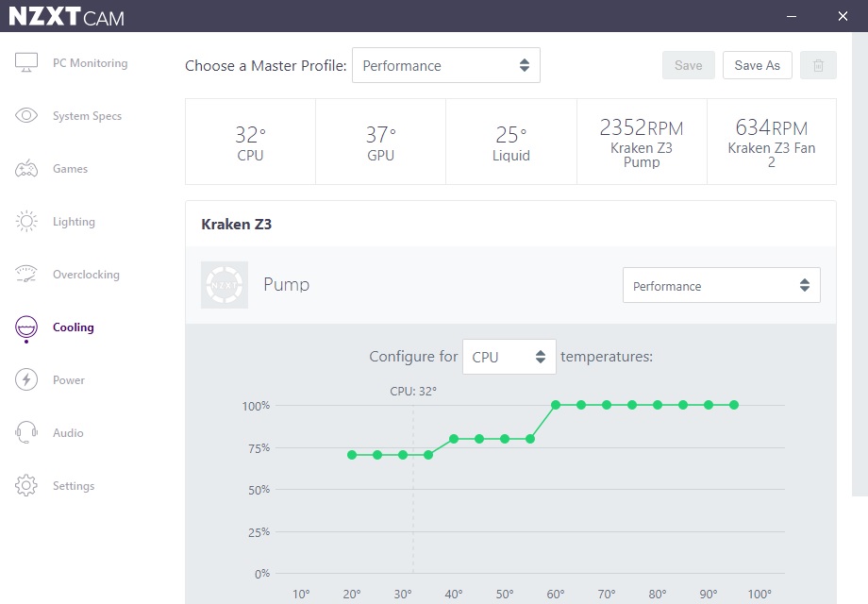Click the NZXT pump logo thumbnail
The width and height of the screenshot is (868, 604).
click(x=225, y=285)
